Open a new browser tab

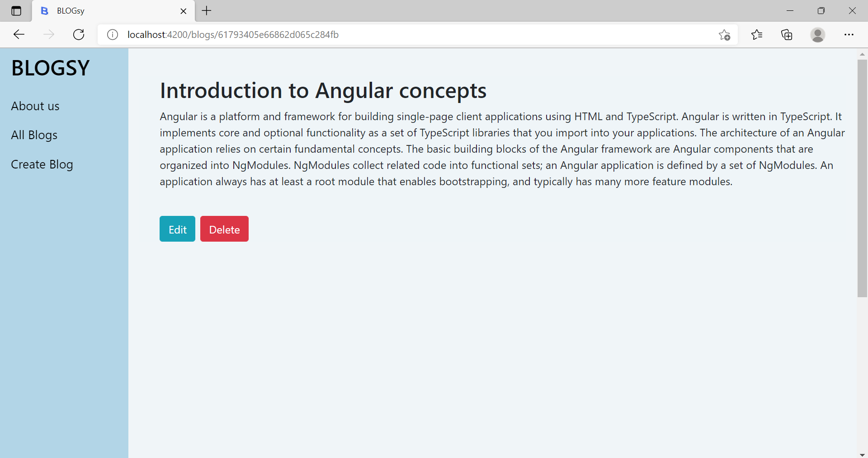point(206,10)
